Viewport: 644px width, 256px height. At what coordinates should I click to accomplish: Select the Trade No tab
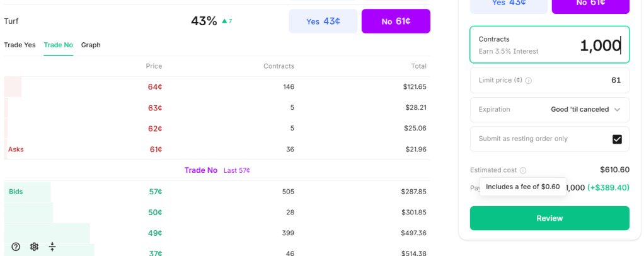pyautogui.click(x=58, y=45)
